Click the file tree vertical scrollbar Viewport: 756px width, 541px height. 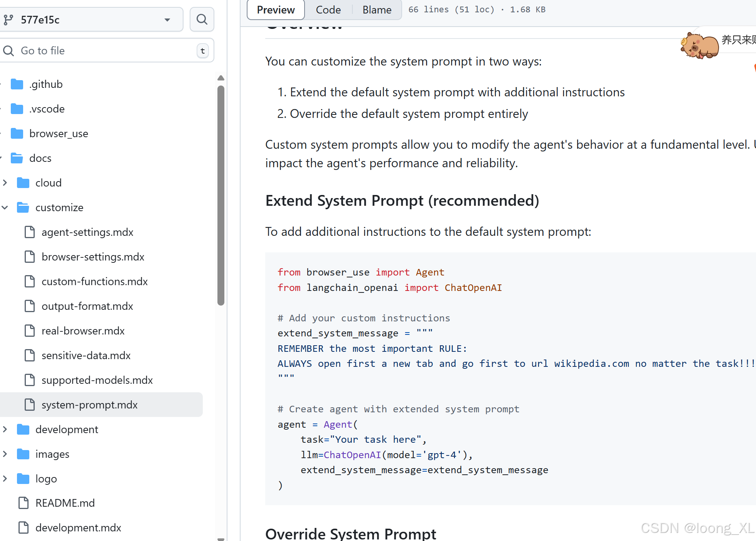tap(221, 195)
